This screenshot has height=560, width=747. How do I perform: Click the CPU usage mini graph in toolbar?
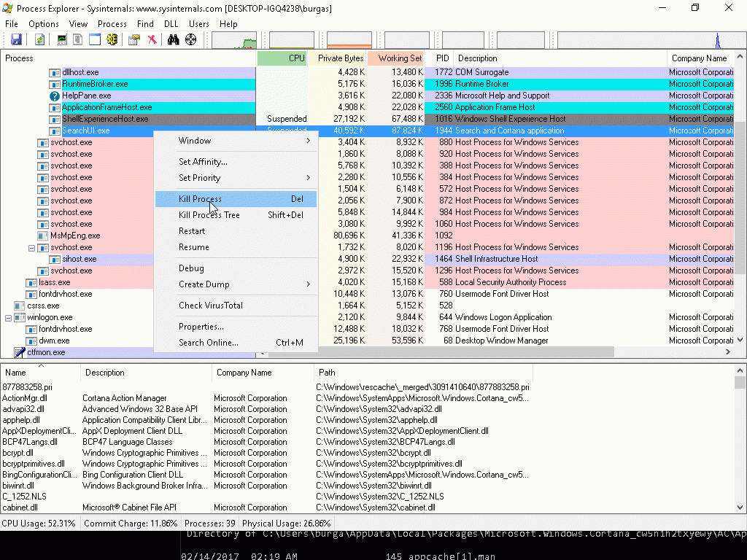click(x=234, y=40)
